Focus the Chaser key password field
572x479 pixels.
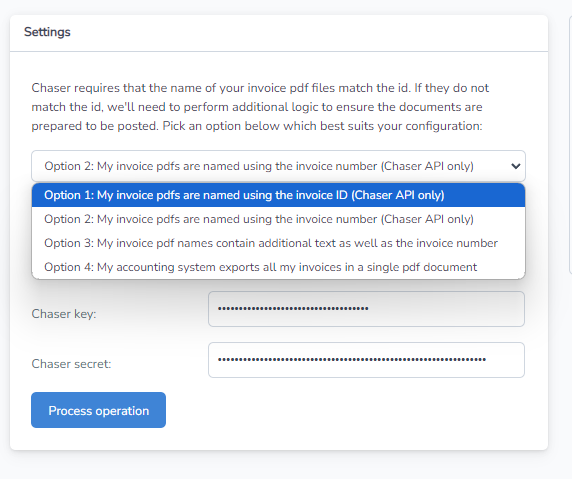tap(366, 309)
